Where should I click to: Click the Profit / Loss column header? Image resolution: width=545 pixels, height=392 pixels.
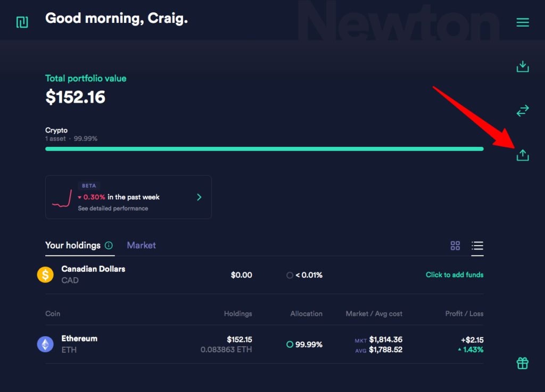464,313
